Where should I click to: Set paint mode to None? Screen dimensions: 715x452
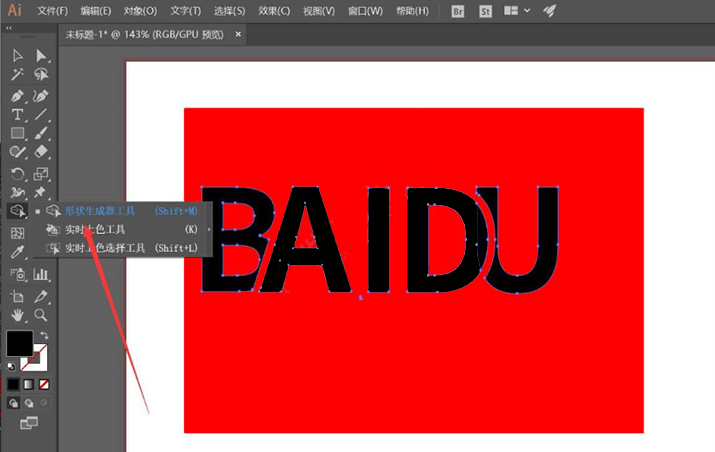point(44,384)
